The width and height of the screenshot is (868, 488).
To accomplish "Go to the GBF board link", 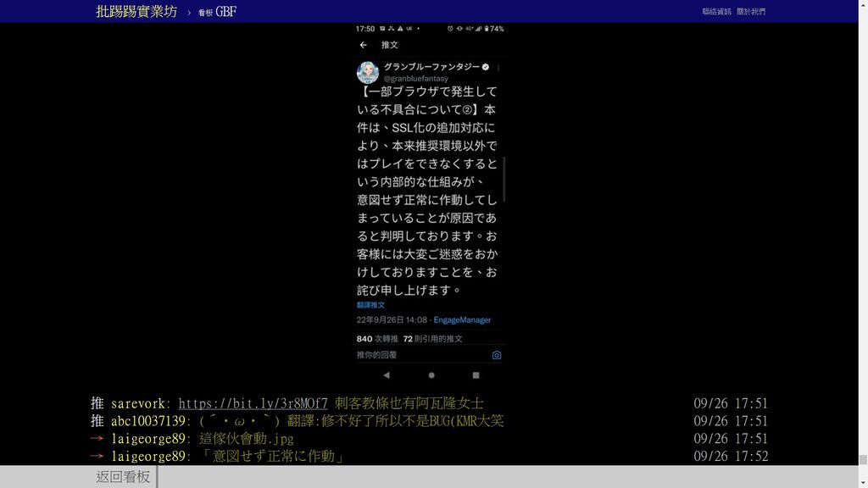I will [x=217, y=12].
